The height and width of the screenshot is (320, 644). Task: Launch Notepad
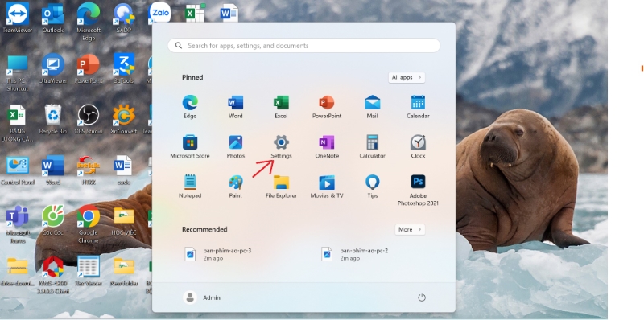190,187
